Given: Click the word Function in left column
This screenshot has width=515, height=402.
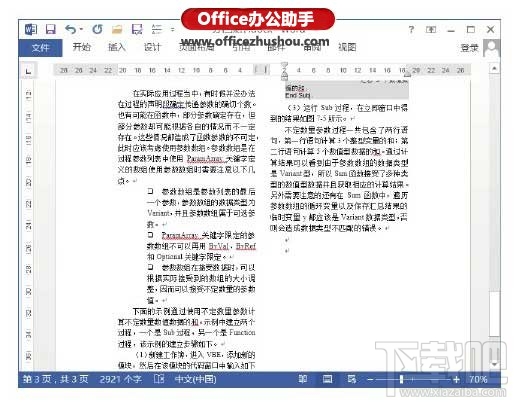Looking at the screenshot, I should [x=242, y=332].
